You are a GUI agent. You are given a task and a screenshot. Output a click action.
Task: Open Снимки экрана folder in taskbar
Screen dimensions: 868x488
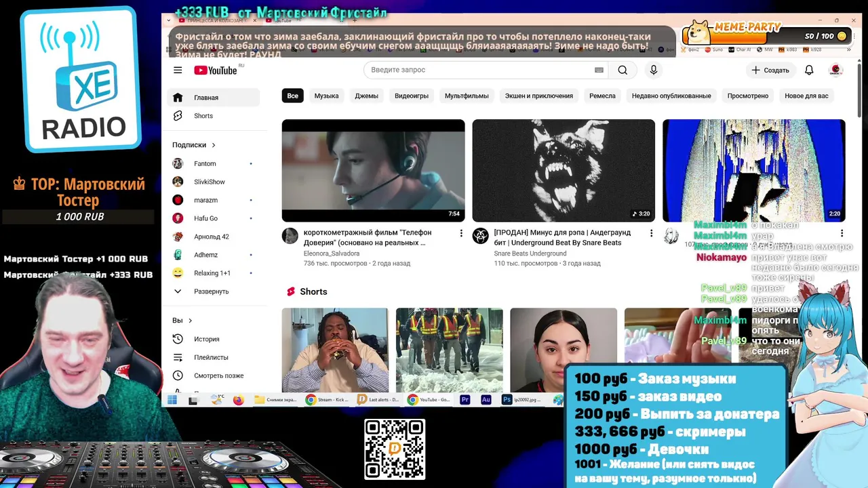coord(276,400)
